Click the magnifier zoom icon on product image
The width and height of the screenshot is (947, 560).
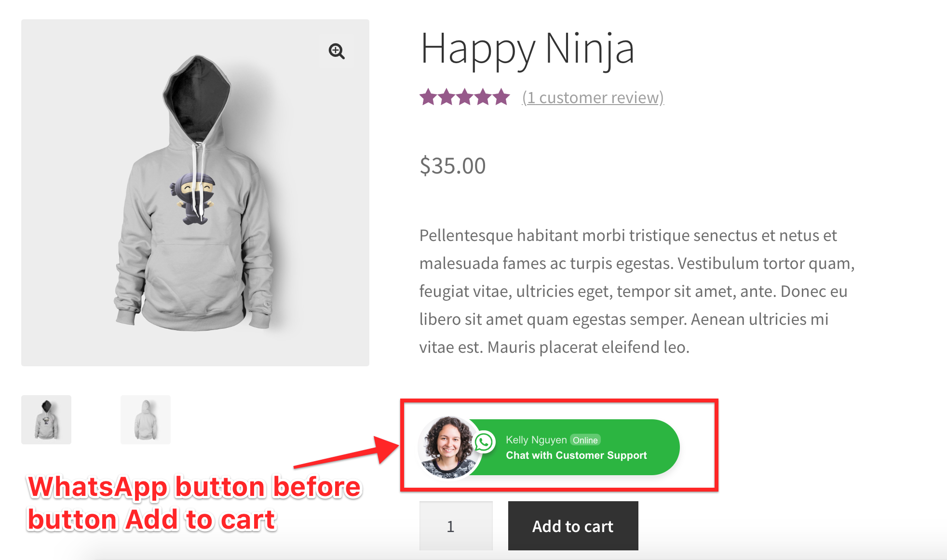click(337, 51)
